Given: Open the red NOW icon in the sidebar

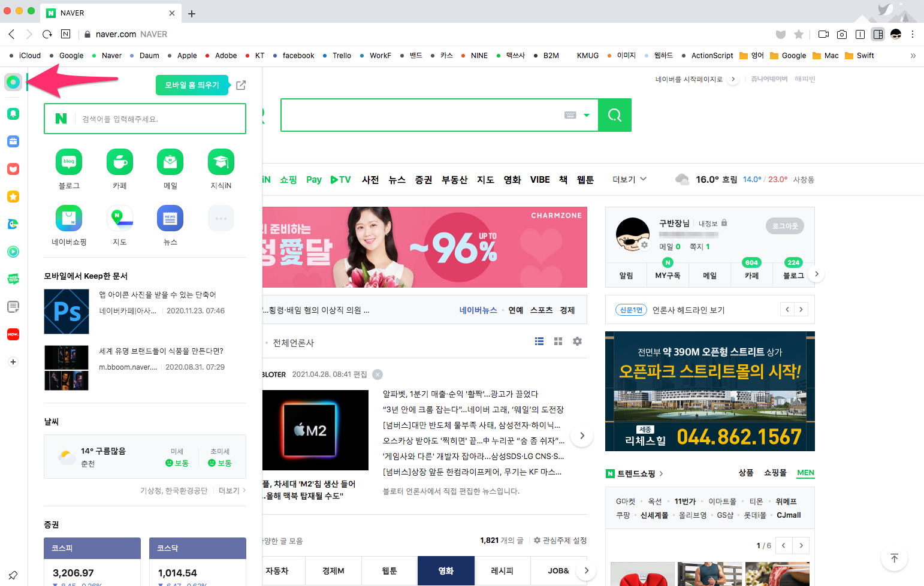Looking at the screenshot, I should (x=13, y=334).
